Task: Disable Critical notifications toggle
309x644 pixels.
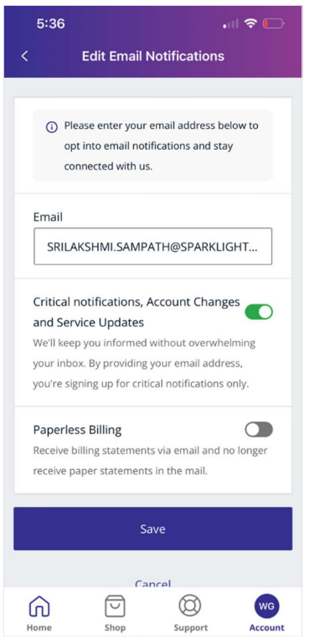Action: click(x=259, y=312)
